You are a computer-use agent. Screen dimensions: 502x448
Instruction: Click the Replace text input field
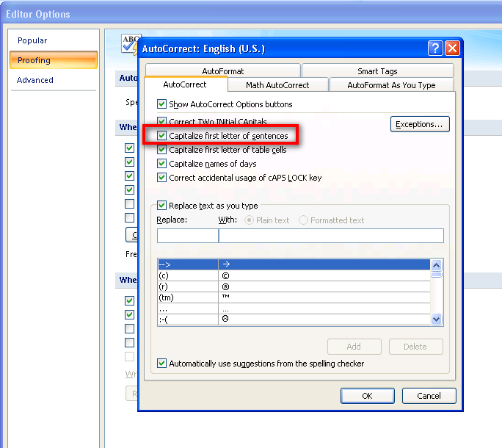pyautogui.click(x=188, y=236)
